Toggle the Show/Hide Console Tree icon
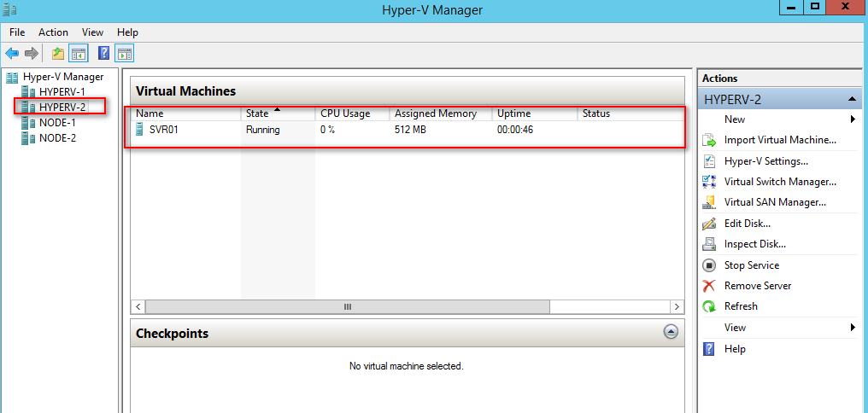Viewport: 868px width, 413px height. coord(78,54)
